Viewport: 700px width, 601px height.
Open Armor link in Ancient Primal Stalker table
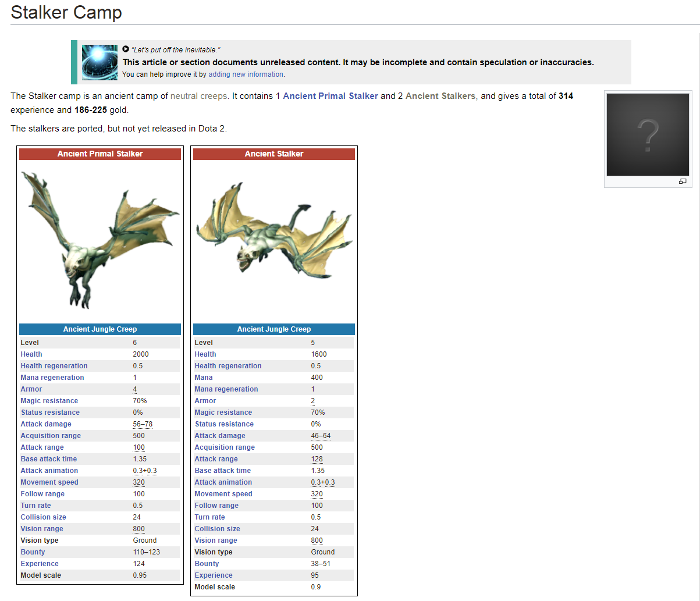pos(31,389)
